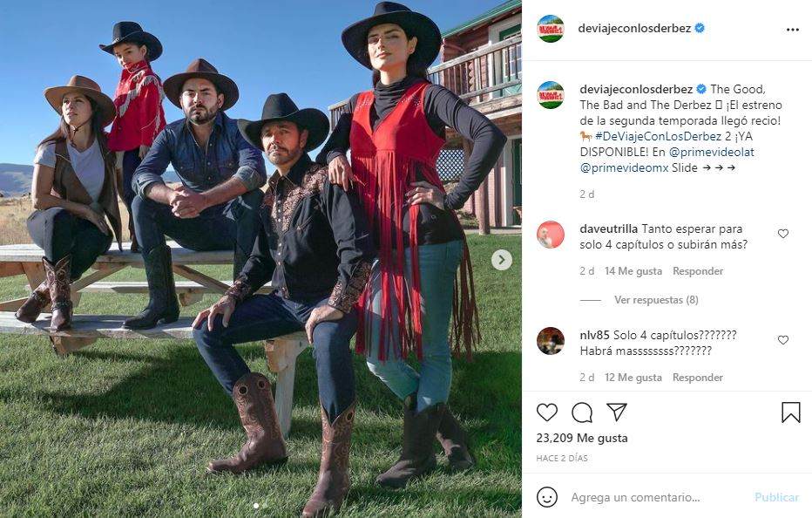Open the #DeViajeConLosDerbez hashtag link
812x518 pixels.
(658, 136)
